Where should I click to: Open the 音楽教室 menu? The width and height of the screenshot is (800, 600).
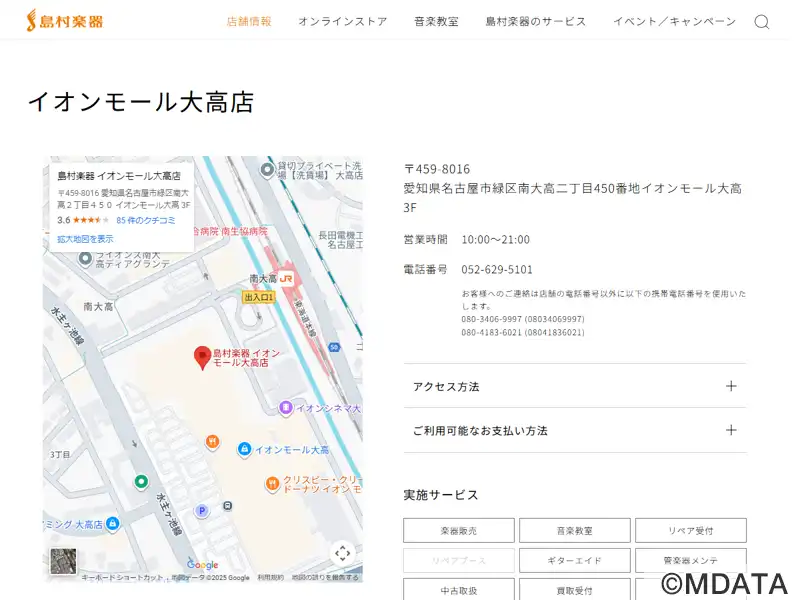click(x=436, y=21)
